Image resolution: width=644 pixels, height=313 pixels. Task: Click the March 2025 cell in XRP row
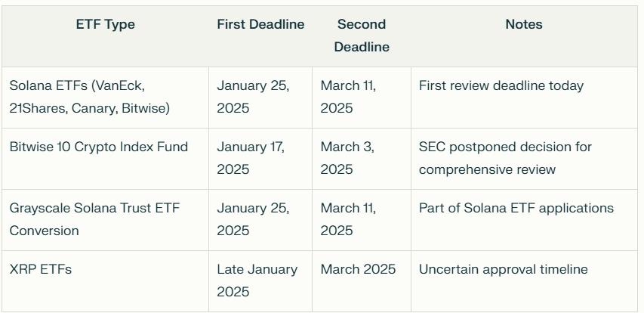[x=358, y=269]
